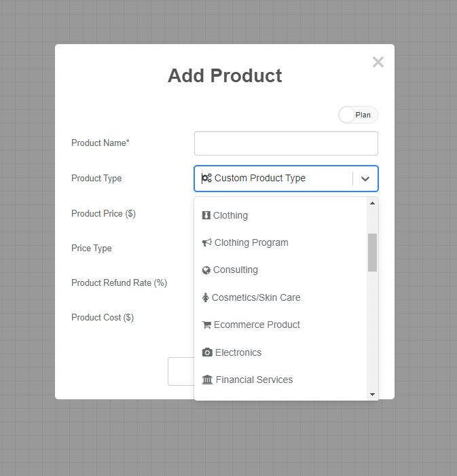Select Ecommerce Product option
The image size is (457, 476).
(x=280, y=325)
